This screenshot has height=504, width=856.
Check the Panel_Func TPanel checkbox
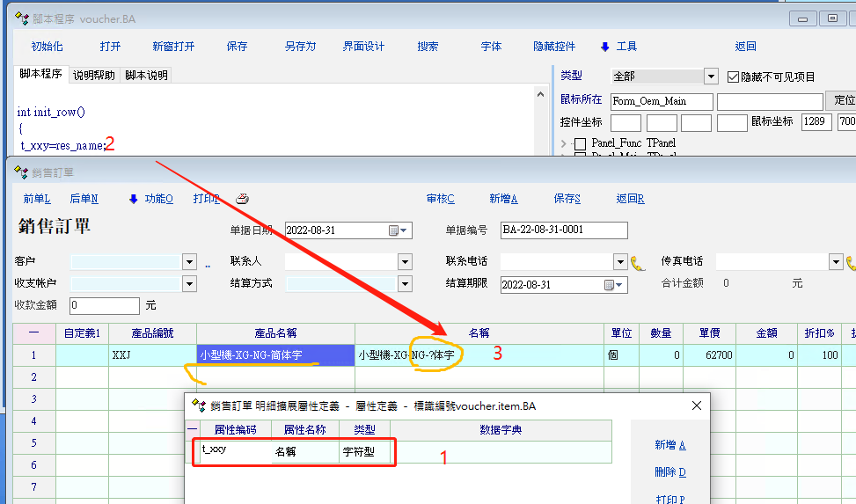tap(580, 143)
